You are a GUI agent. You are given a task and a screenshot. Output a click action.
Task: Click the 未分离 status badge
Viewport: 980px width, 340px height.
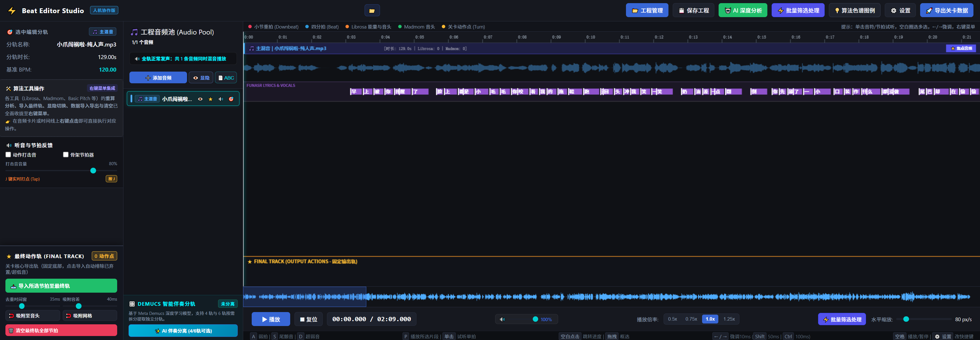[227, 304]
